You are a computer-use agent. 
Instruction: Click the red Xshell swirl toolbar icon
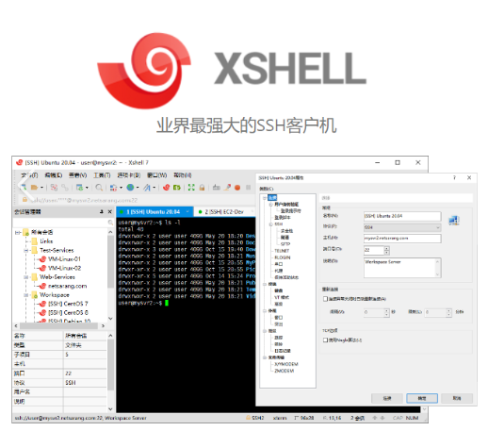tap(166, 187)
